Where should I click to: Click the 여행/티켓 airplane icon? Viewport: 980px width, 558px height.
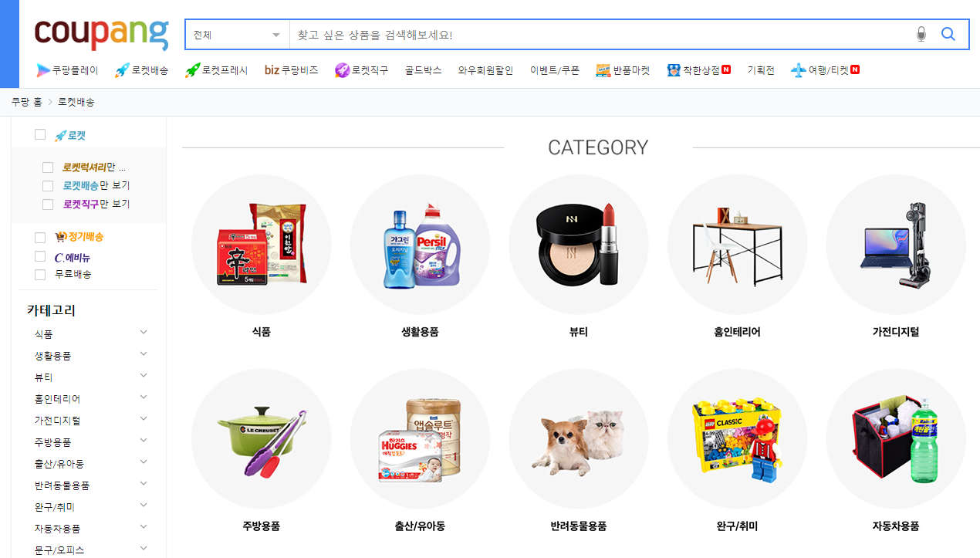(x=798, y=70)
